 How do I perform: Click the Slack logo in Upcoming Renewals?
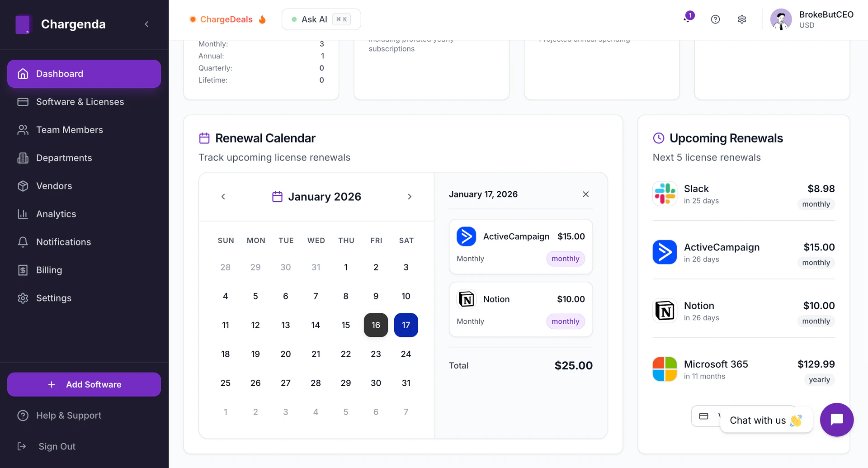coord(665,194)
